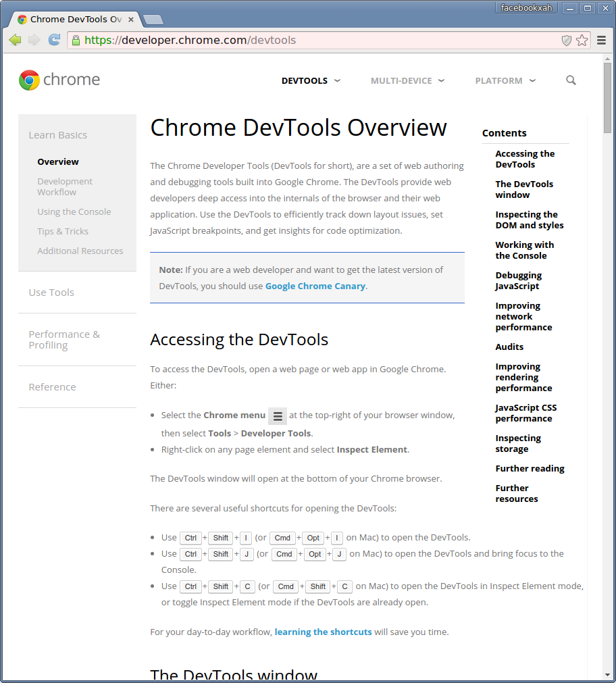This screenshot has width=616, height=683.
Task: Jump to JavaScript CSS performance in Contents
Action: 525,413
